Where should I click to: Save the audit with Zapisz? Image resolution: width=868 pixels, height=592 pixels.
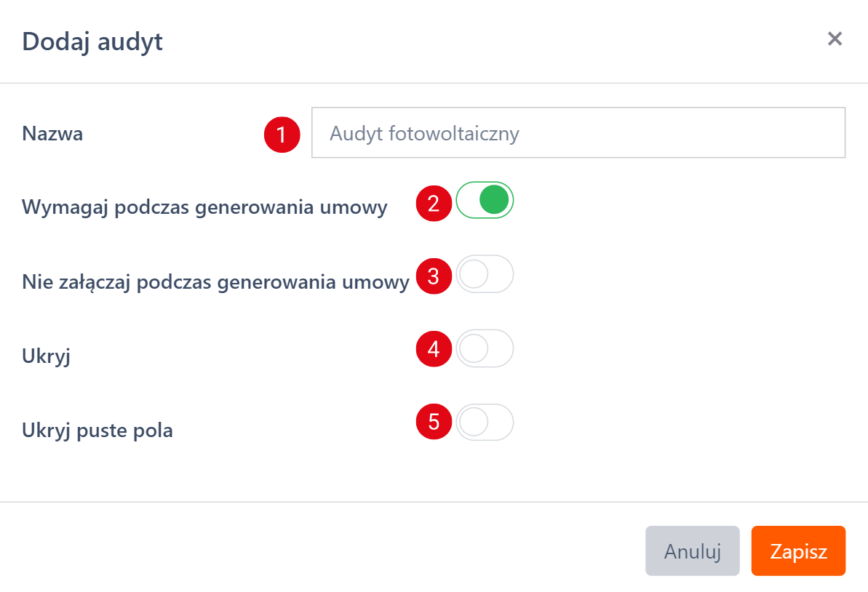click(x=798, y=551)
